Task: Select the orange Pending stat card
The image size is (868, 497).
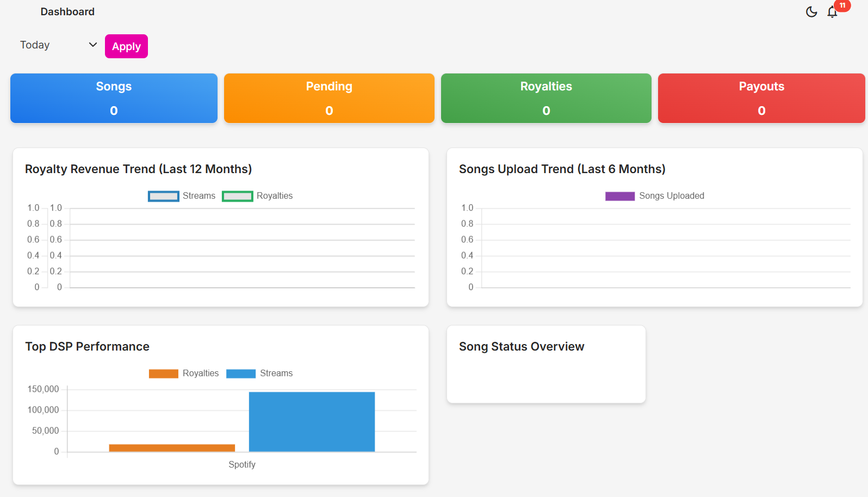Action: [x=329, y=98]
